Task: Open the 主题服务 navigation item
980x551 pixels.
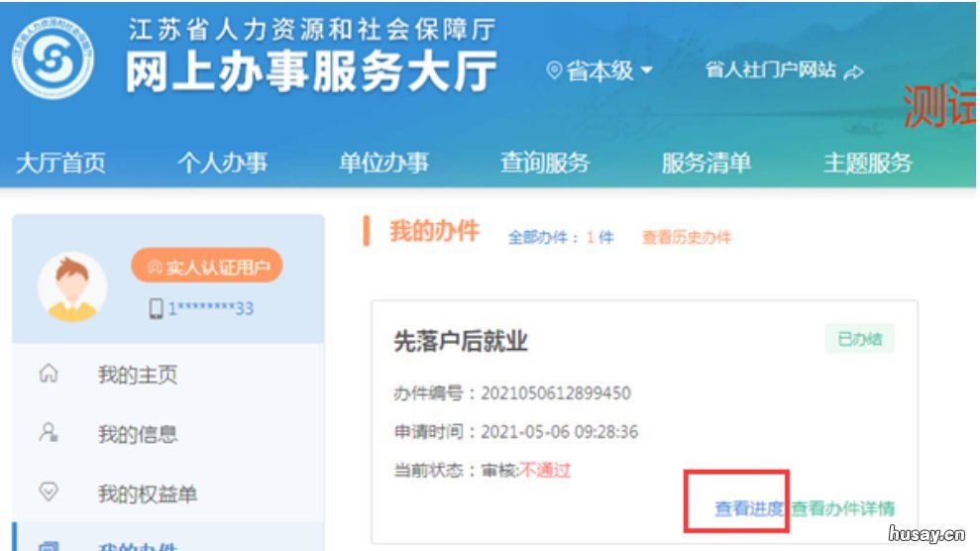Action: click(x=868, y=164)
